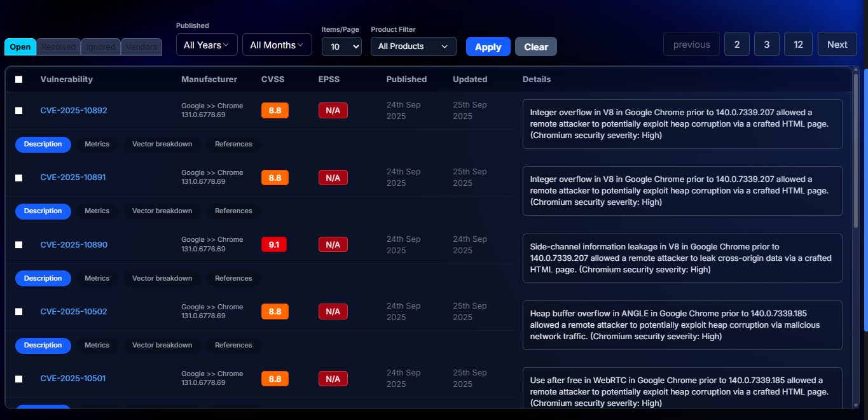The image size is (868, 420).
Task: View Vector breakdown for CVE-2025-10890
Action: pos(162,279)
